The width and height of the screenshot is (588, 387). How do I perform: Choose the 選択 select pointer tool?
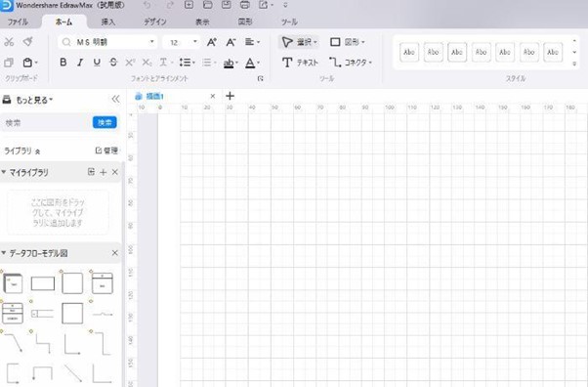(299, 42)
